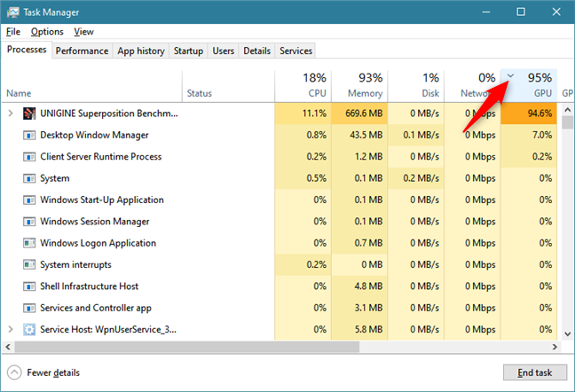Select the System interrupts row name
This screenshot has width=575, height=392.
pyautogui.click(x=75, y=264)
